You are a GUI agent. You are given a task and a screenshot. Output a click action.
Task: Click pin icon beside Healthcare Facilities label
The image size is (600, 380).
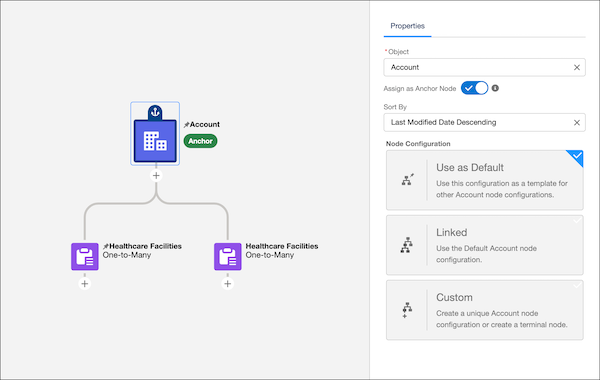[106, 246]
